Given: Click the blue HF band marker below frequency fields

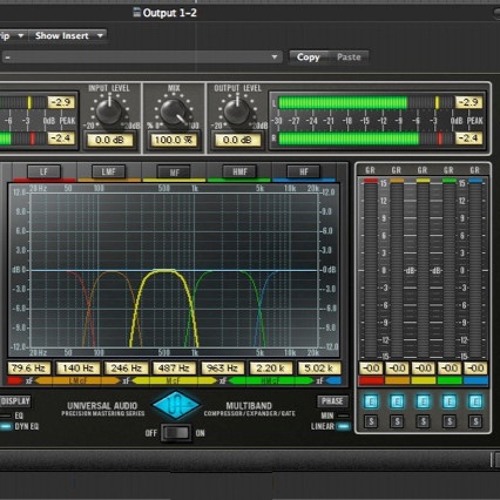Looking at the screenshot, I should coord(333,380).
